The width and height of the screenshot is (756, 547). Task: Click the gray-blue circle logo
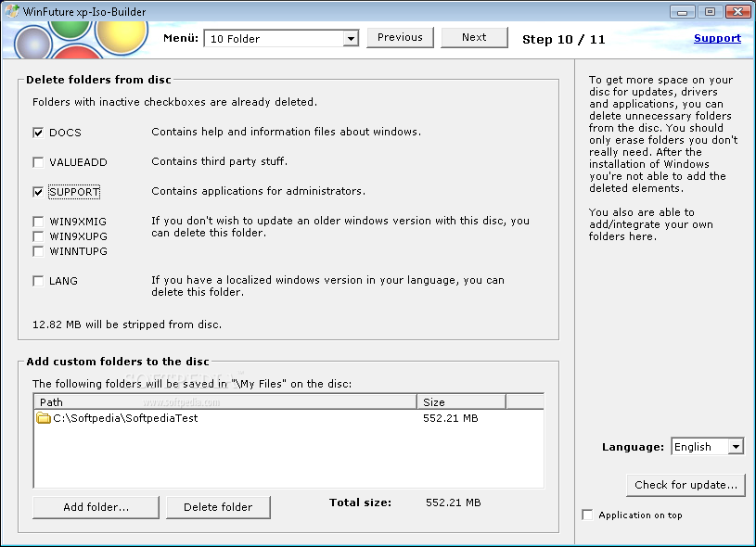[x=32, y=44]
